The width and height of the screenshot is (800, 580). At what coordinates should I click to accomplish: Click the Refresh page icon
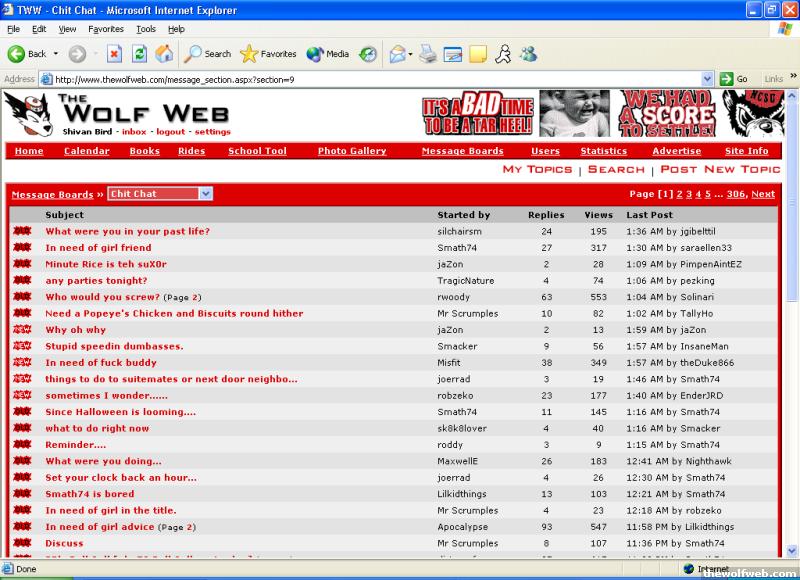[x=140, y=54]
